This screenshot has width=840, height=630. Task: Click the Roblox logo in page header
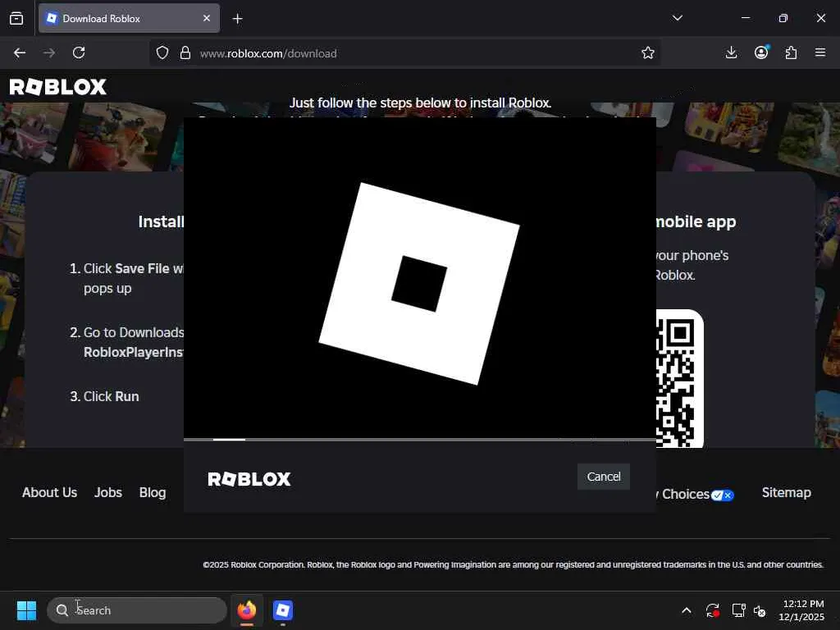click(58, 87)
